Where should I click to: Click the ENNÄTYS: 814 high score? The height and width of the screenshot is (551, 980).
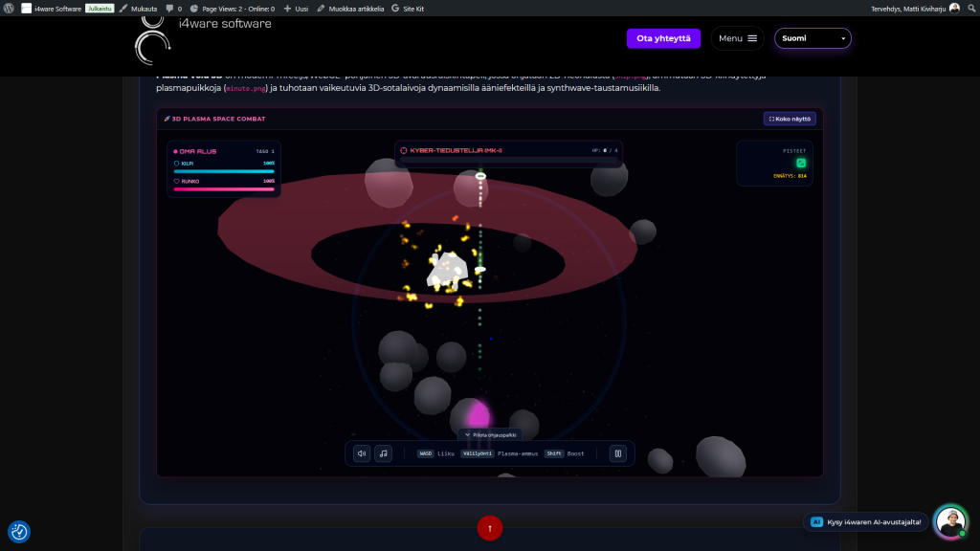coord(790,176)
